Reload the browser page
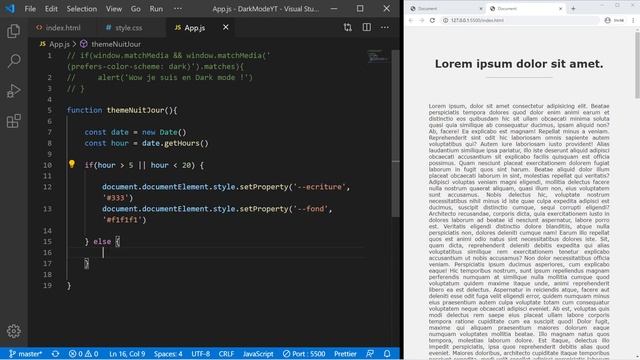 [x=432, y=20]
